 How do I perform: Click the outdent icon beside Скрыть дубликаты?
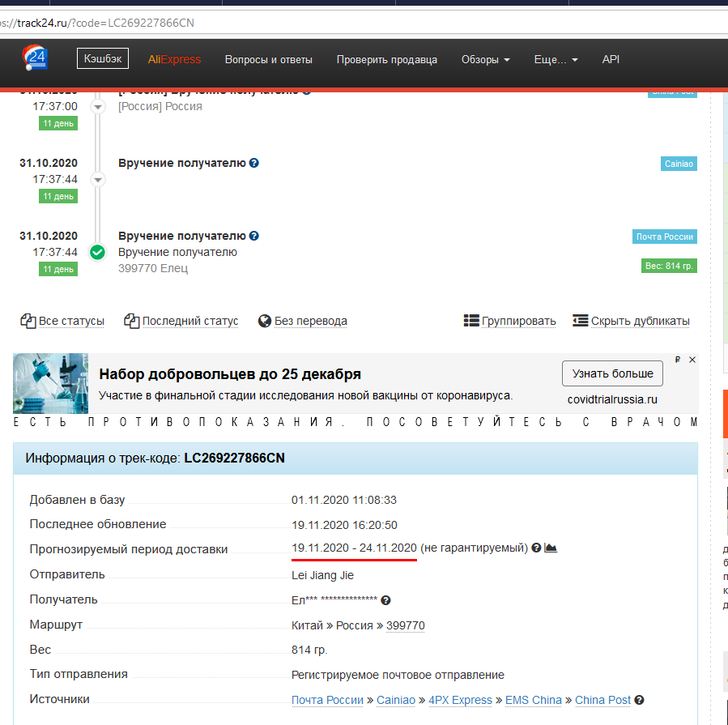(x=581, y=321)
